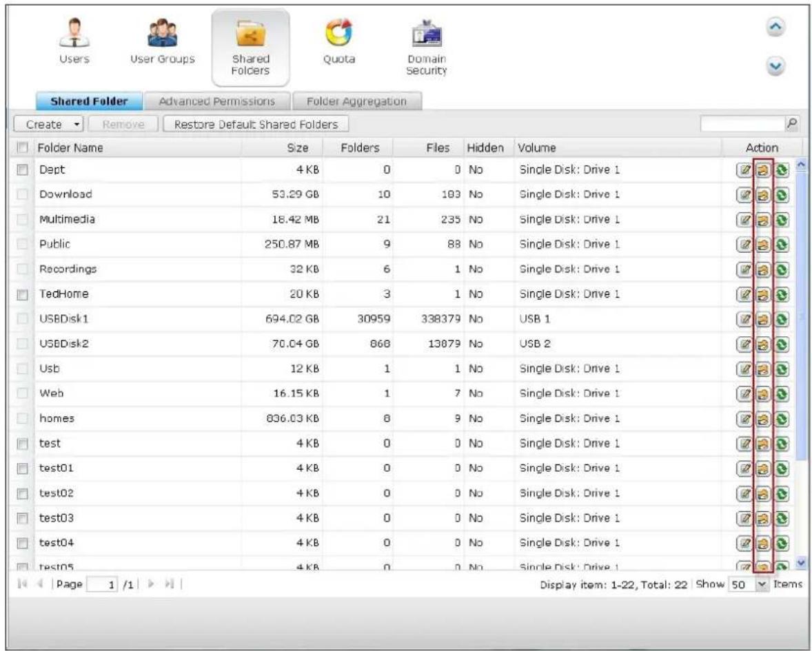The width and height of the screenshot is (812, 651).
Task: Refresh the Usb folder row
Action: tap(782, 369)
